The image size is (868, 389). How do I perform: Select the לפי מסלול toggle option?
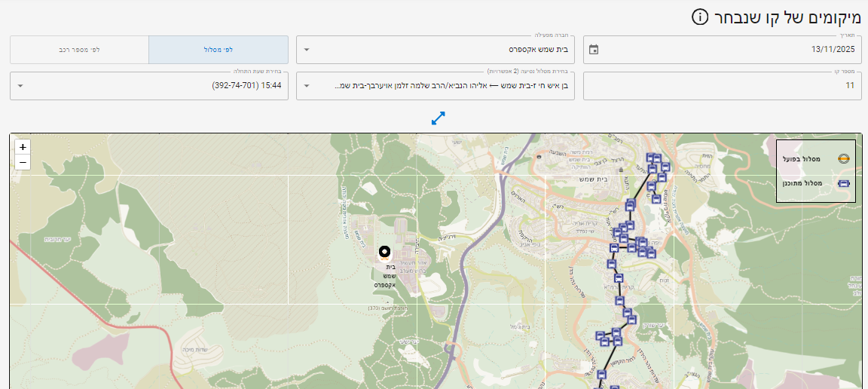coord(218,49)
